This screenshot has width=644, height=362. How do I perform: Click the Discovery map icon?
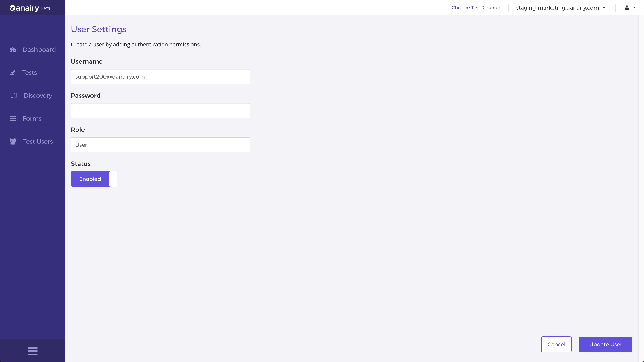pyautogui.click(x=13, y=95)
